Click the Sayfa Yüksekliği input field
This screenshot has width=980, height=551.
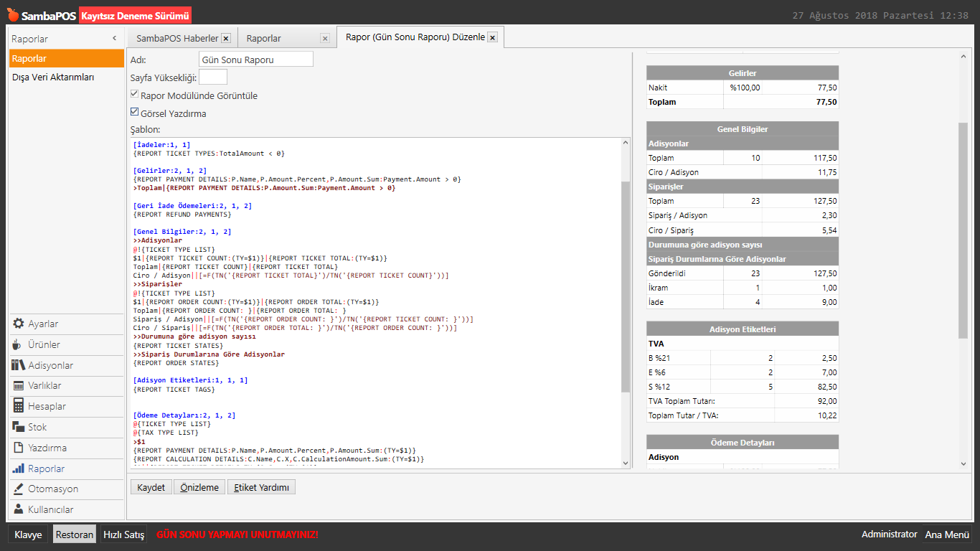(213, 77)
